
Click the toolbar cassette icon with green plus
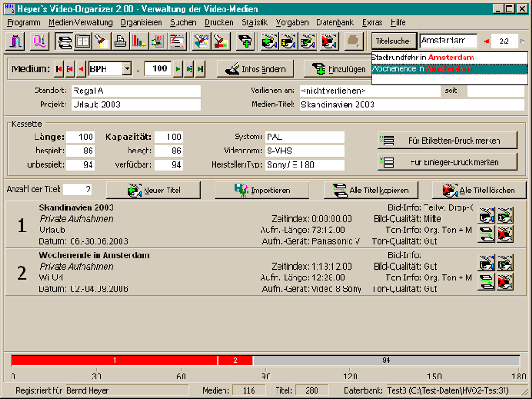(245, 41)
